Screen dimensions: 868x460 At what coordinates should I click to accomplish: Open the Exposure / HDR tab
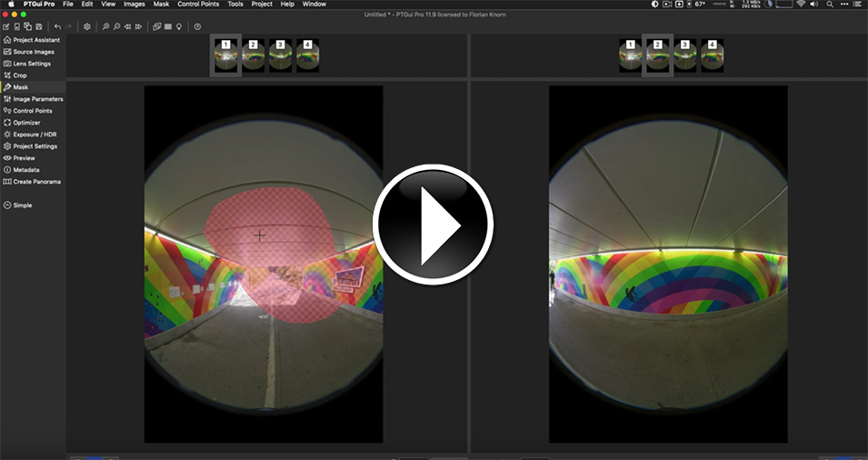coord(33,135)
